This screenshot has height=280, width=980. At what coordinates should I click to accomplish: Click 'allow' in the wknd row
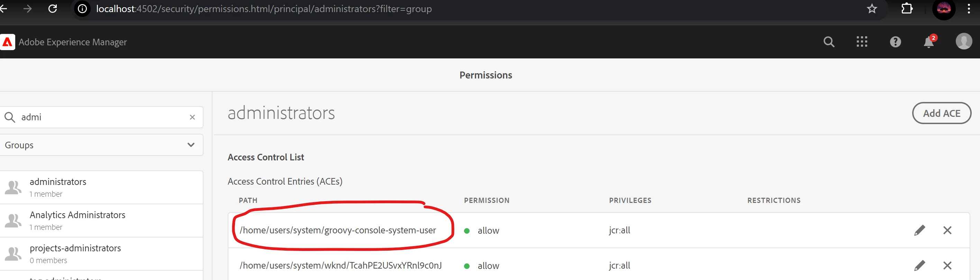point(488,266)
